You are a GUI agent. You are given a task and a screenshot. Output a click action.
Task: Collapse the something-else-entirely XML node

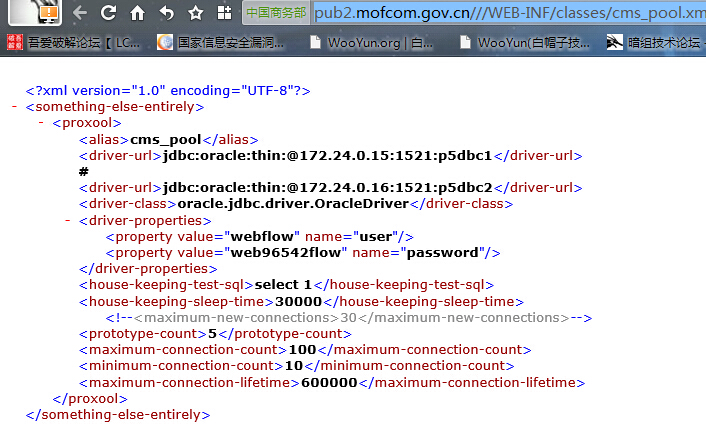tap(14, 106)
